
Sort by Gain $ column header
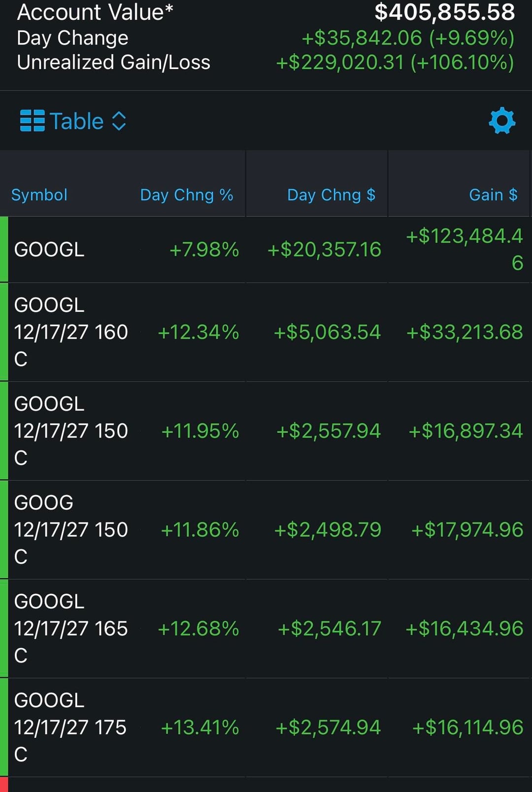493,195
